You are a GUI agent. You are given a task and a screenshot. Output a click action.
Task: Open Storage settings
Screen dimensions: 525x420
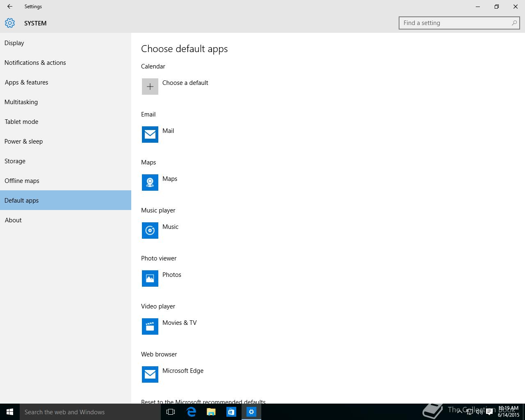click(x=66, y=161)
